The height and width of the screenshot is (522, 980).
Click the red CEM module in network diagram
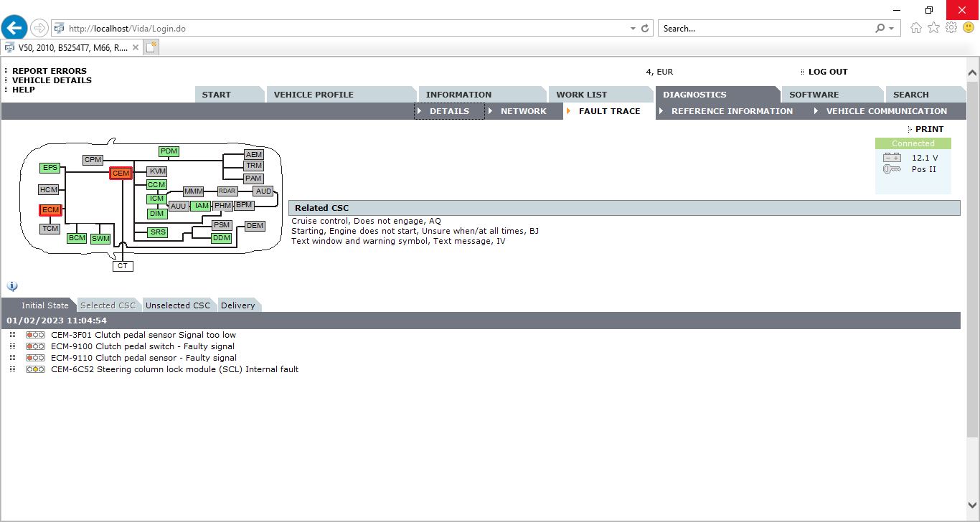coord(121,173)
